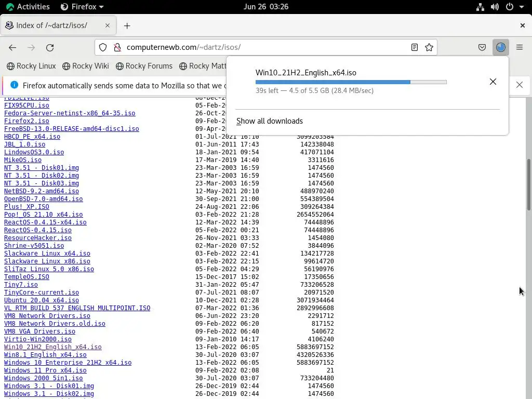Image resolution: width=532 pixels, height=399 pixels.
Task: Open Fedora-Server-netinst-x86_64-35.iso link
Action: [70, 113]
